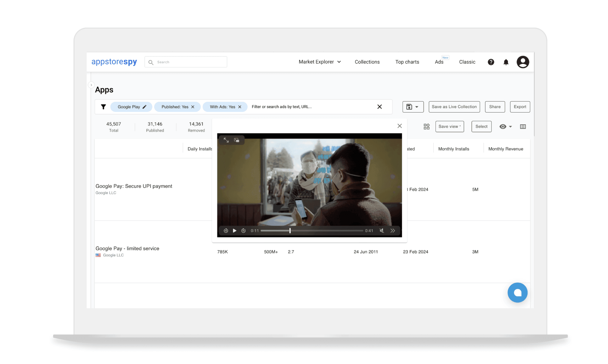The width and height of the screenshot is (608, 364).
Task: Click the Export button
Action: pyautogui.click(x=520, y=107)
